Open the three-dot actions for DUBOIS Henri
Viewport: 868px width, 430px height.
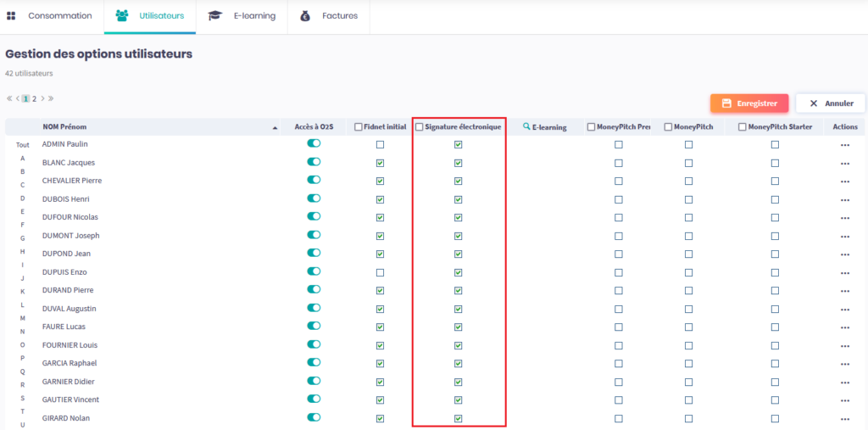pos(844,199)
